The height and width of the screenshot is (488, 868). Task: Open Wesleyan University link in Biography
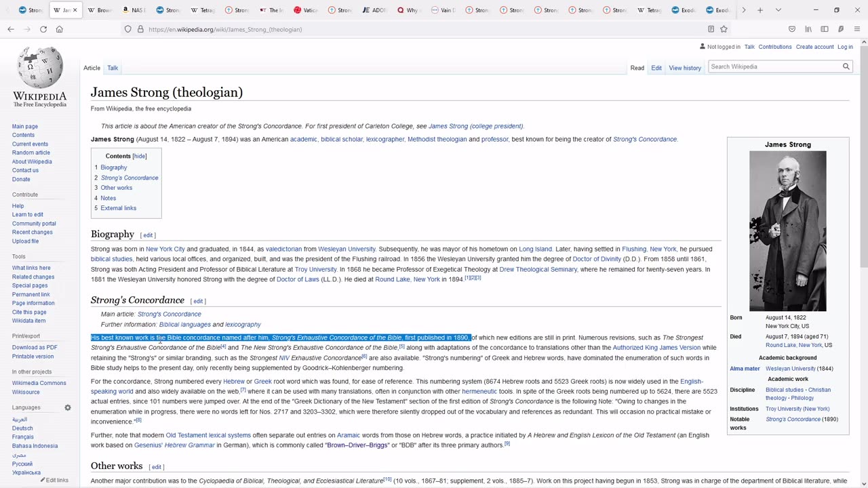(x=347, y=249)
